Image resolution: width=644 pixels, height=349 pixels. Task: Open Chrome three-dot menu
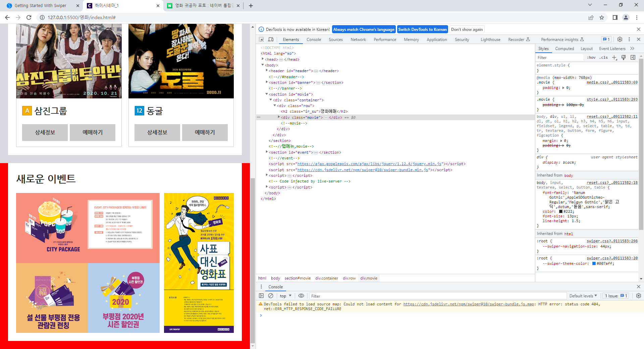[x=637, y=17]
